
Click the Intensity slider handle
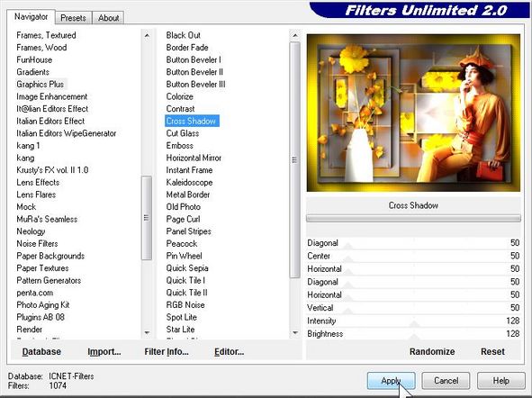pos(413,324)
